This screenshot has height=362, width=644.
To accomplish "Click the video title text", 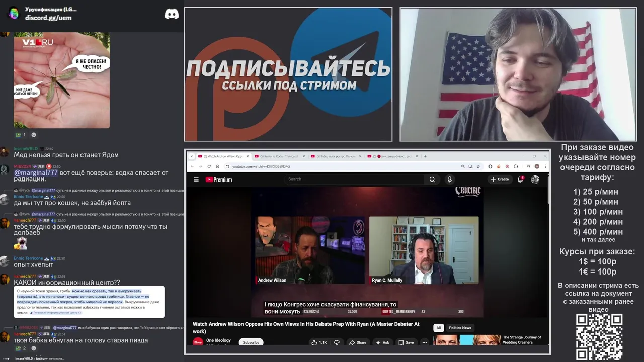I will tap(306, 328).
